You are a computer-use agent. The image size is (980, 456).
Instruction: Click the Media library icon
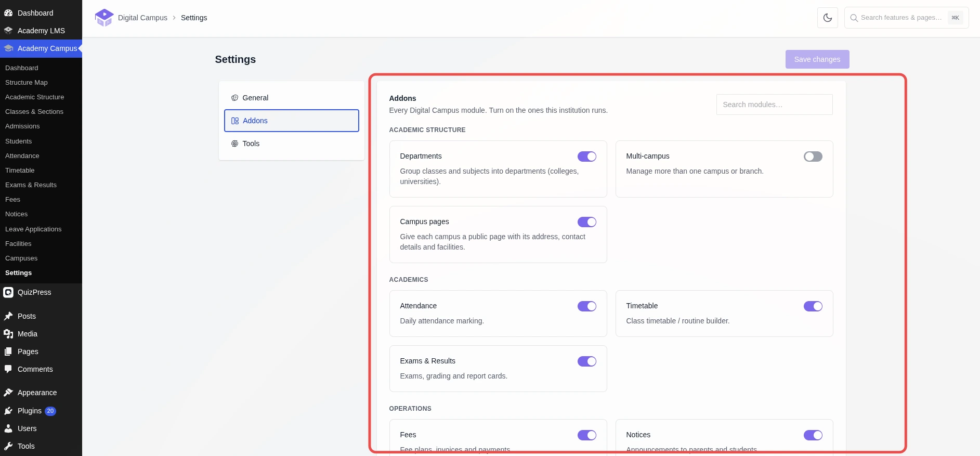pos(8,334)
